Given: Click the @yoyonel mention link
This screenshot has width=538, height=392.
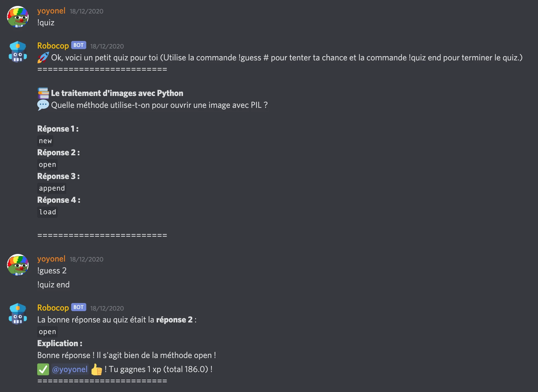Looking at the screenshot, I should point(70,369).
